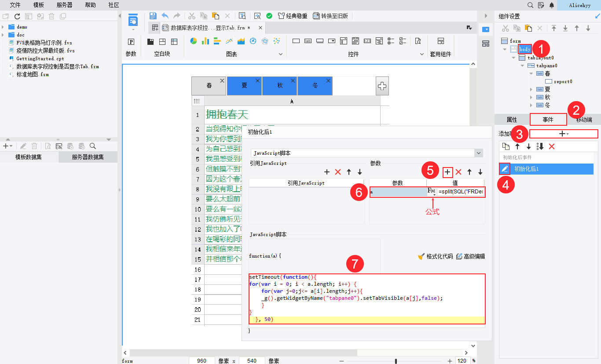Click the 格式化代码 button
This screenshot has height=364, width=601.
click(435, 256)
